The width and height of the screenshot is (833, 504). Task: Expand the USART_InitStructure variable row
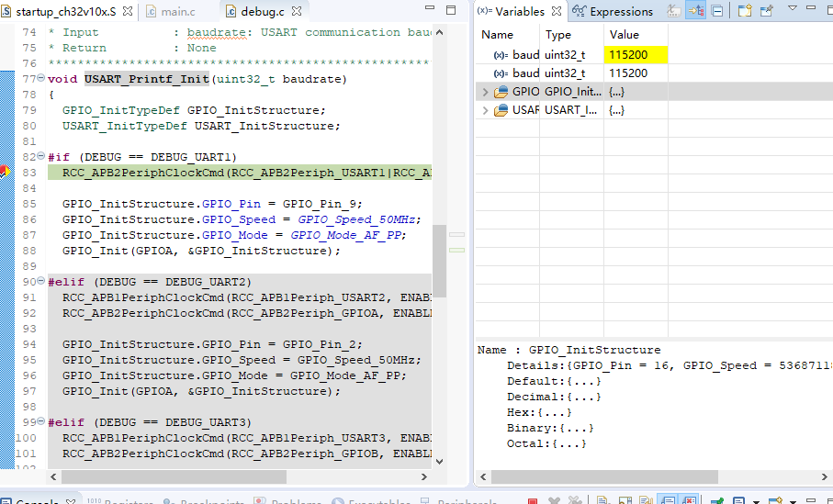tap(485, 110)
